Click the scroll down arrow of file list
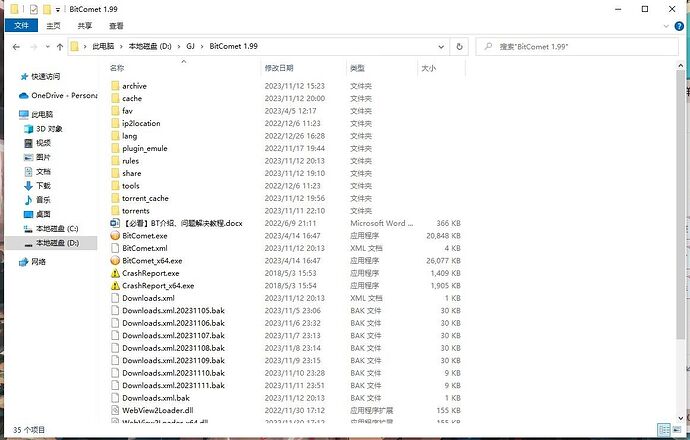The height and width of the screenshot is (440, 690). [680, 418]
